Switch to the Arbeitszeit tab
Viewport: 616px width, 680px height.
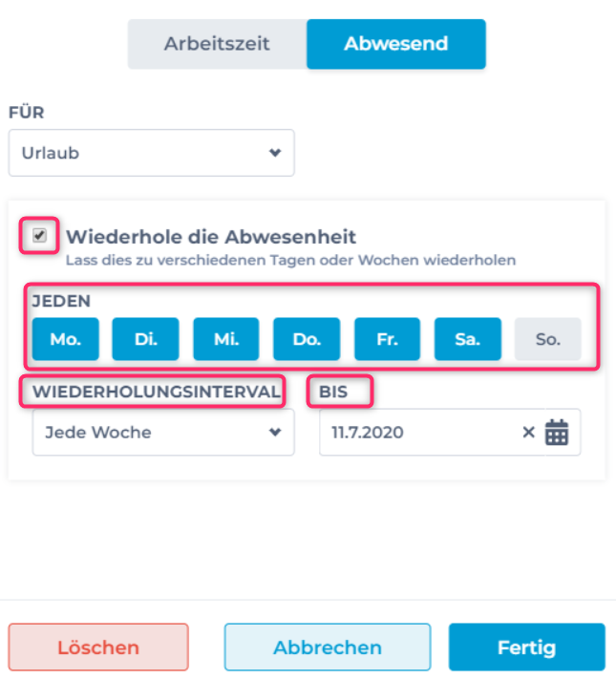(217, 44)
